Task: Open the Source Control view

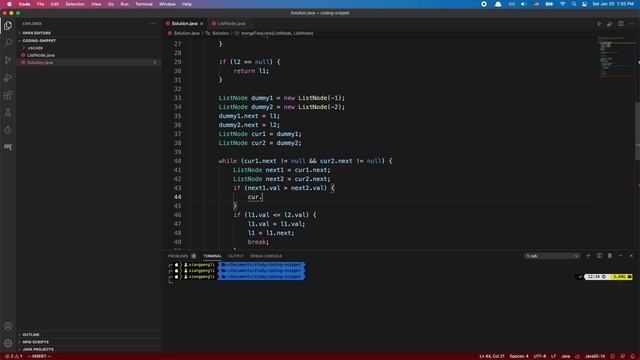Action: click(x=8, y=60)
